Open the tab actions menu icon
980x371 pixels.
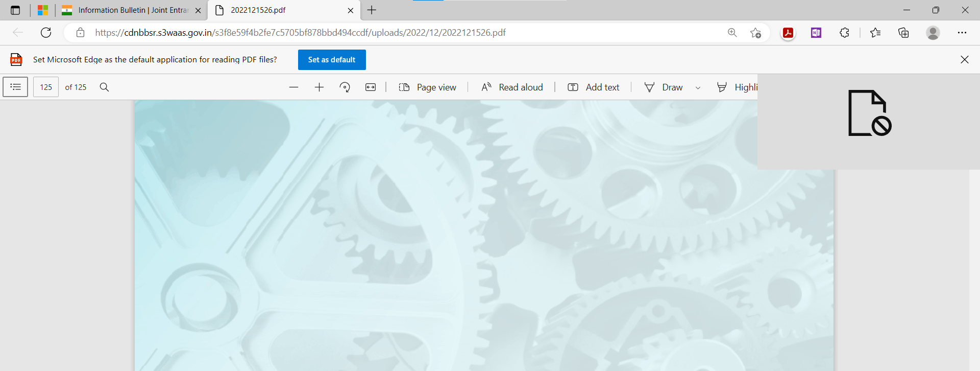click(x=15, y=10)
